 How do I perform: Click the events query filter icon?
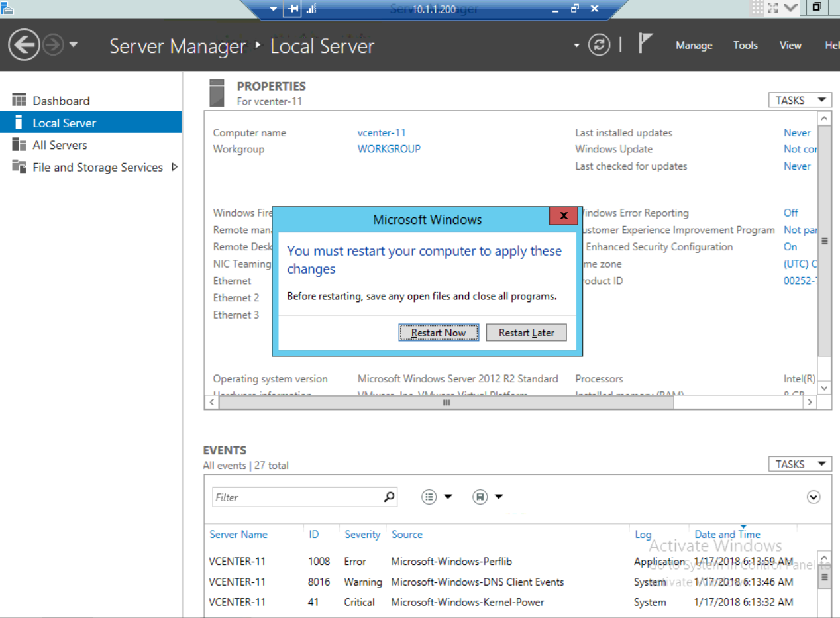pyautogui.click(x=429, y=497)
